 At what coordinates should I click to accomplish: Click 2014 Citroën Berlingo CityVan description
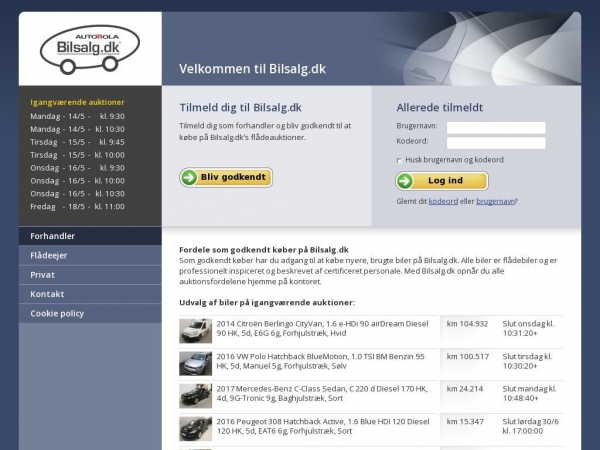pos(322,328)
